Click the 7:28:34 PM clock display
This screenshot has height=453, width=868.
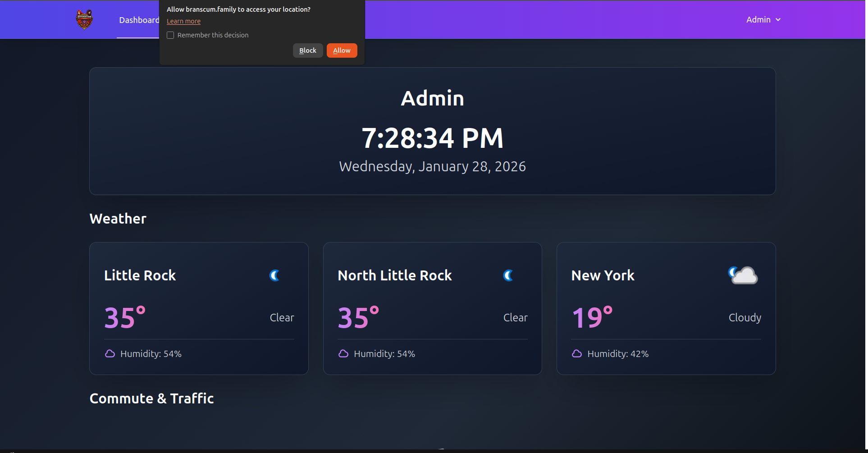pyautogui.click(x=432, y=138)
